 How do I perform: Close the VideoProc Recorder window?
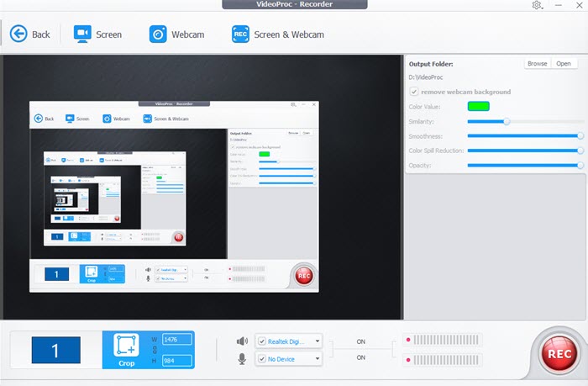coord(579,5)
